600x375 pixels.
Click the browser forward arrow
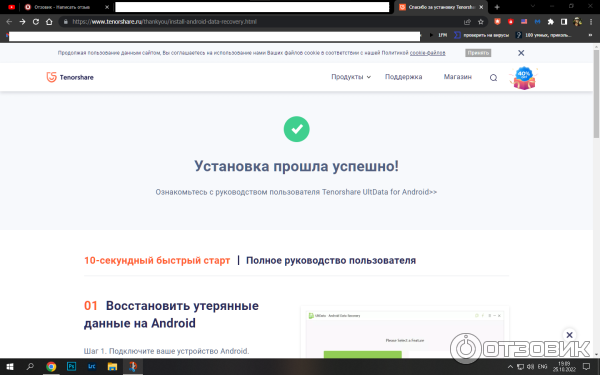pyautogui.click(x=23, y=22)
